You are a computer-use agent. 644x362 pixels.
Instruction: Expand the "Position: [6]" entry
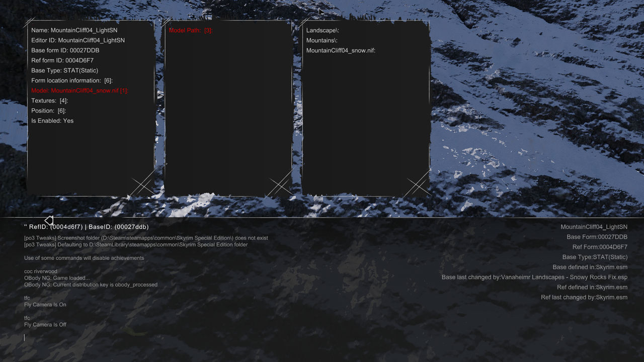[x=49, y=111]
